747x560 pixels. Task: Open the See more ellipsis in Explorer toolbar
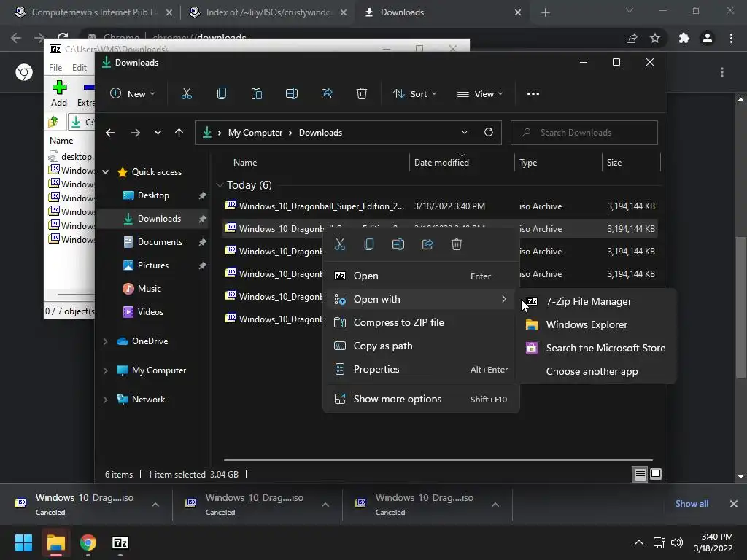(533, 94)
